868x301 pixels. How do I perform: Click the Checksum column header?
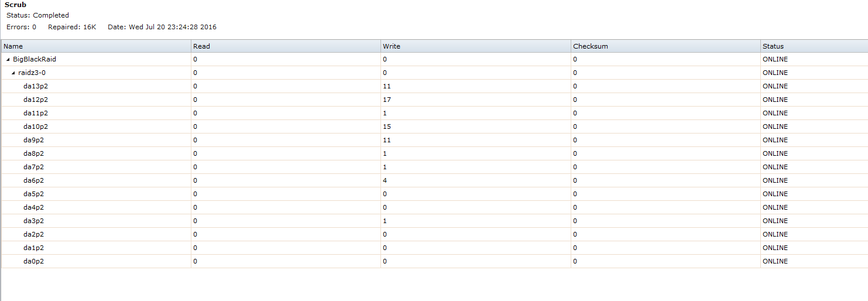coord(665,46)
